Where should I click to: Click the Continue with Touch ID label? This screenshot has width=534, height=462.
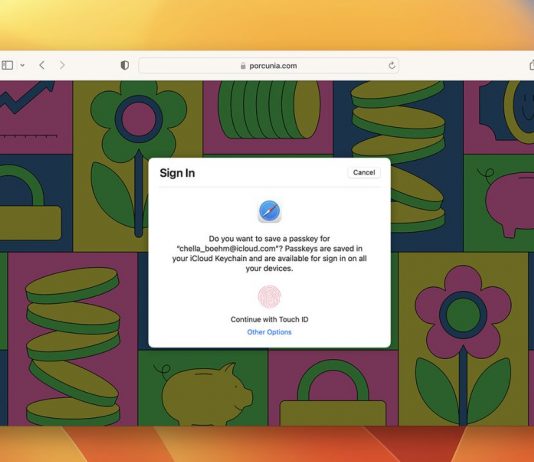tap(269, 319)
